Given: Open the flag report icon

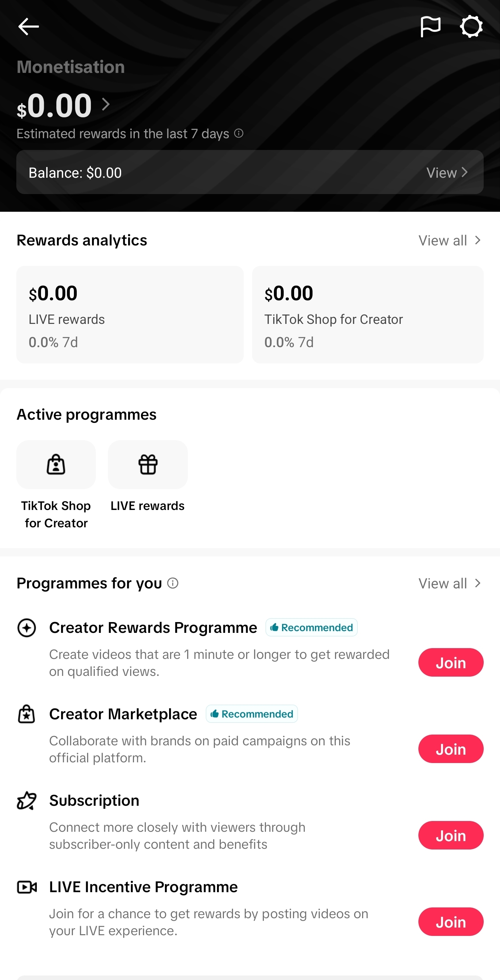Looking at the screenshot, I should (x=430, y=27).
